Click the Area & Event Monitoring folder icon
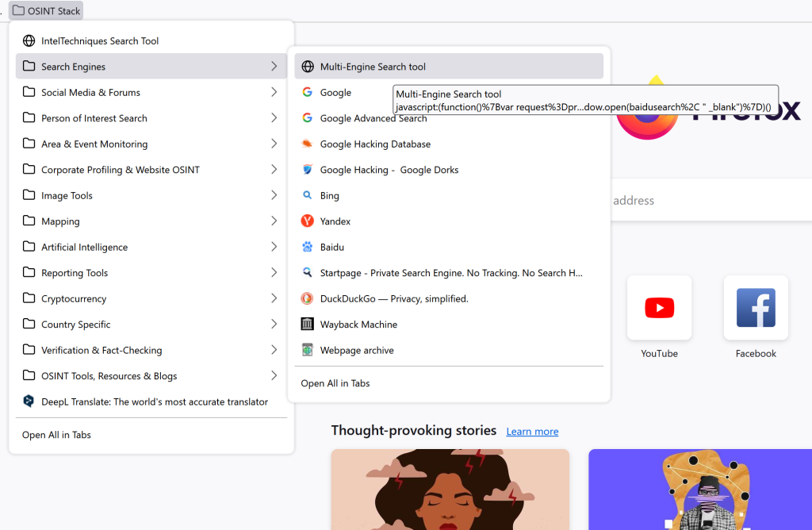 point(29,144)
